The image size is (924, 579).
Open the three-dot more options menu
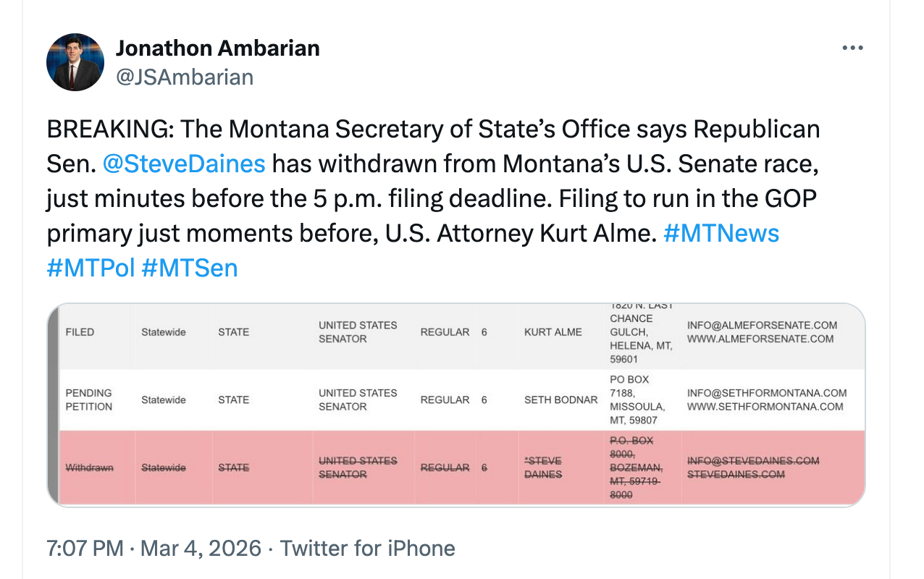point(852,48)
